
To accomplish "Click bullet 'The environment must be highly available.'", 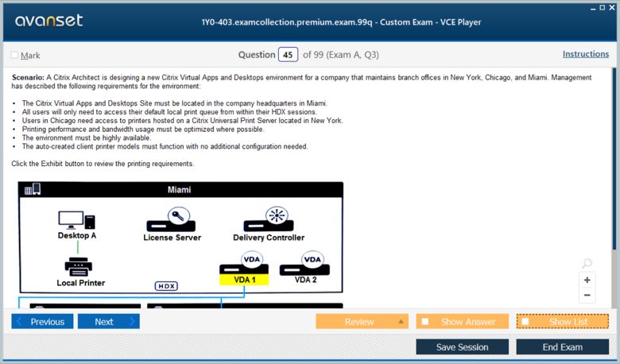I will [x=87, y=137].
